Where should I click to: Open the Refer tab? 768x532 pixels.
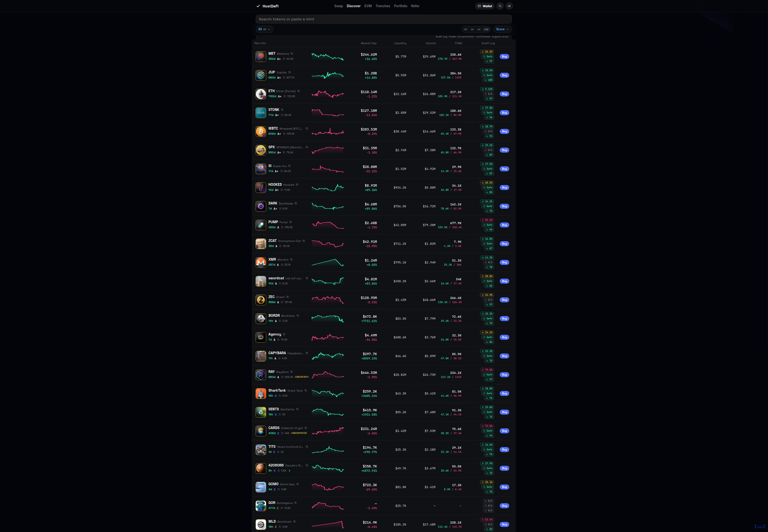415,6
